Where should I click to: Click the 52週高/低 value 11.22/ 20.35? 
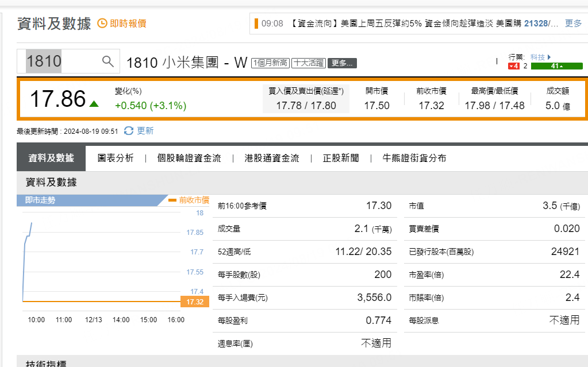363,252
